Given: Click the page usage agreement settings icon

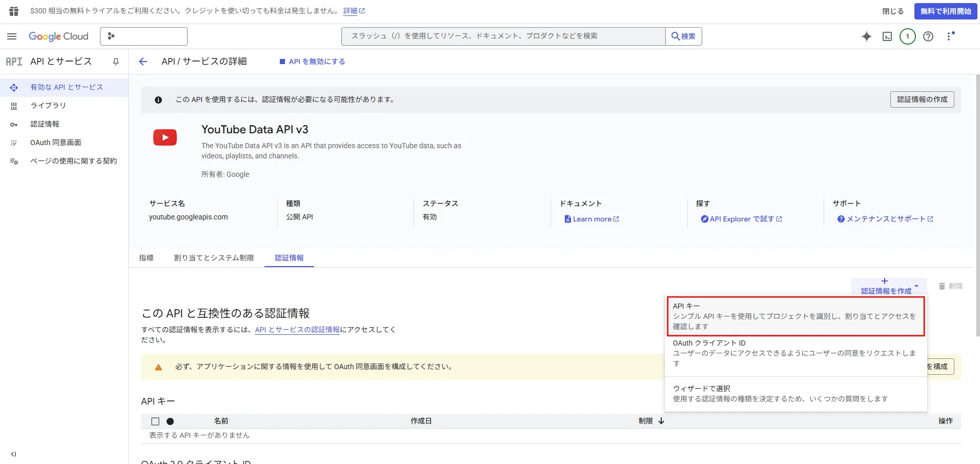Looking at the screenshot, I should (14, 161).
